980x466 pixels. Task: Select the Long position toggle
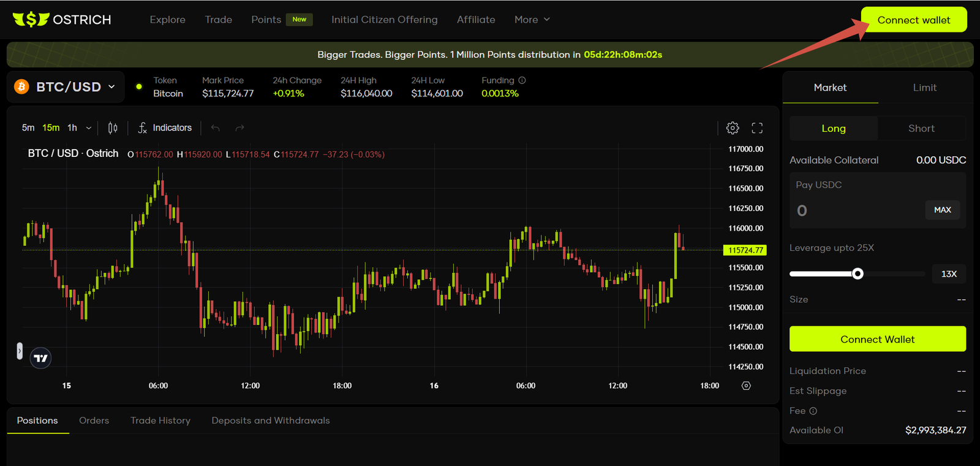(833, 128)
